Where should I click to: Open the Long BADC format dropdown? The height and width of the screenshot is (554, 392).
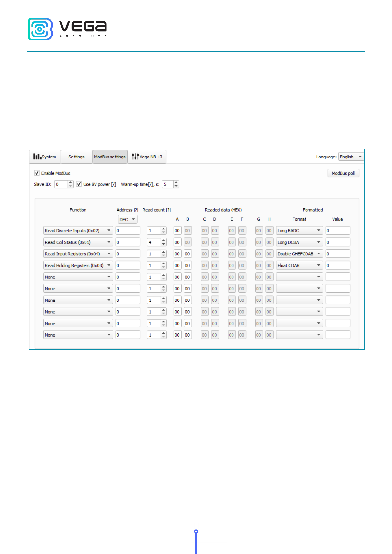tap(299, 231)
